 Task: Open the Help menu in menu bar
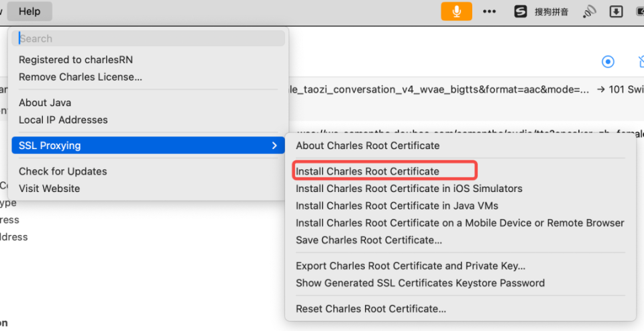[x=30, y=11]
